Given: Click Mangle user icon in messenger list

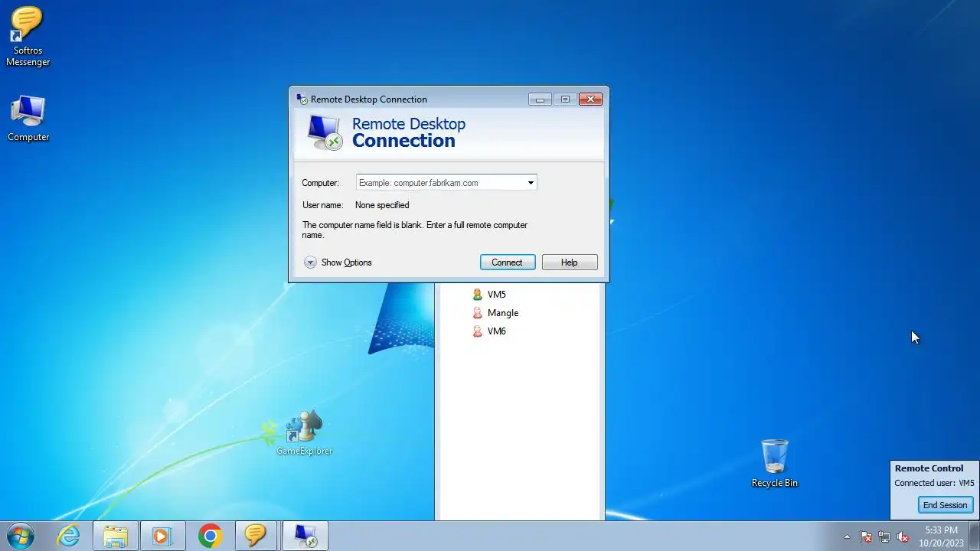Looking at the screenshot, I should [x=478, y=313].
